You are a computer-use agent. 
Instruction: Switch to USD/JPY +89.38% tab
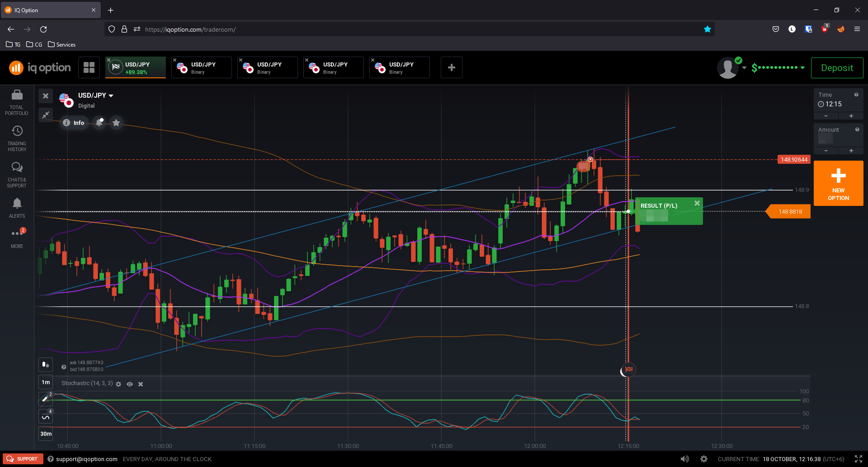[136, 67]
